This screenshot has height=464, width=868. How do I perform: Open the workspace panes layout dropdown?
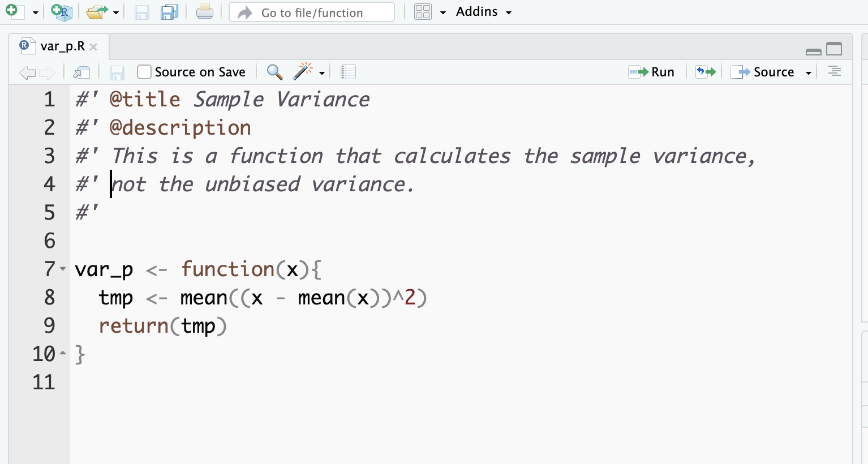pyautogui.click(x=442, y=12)
